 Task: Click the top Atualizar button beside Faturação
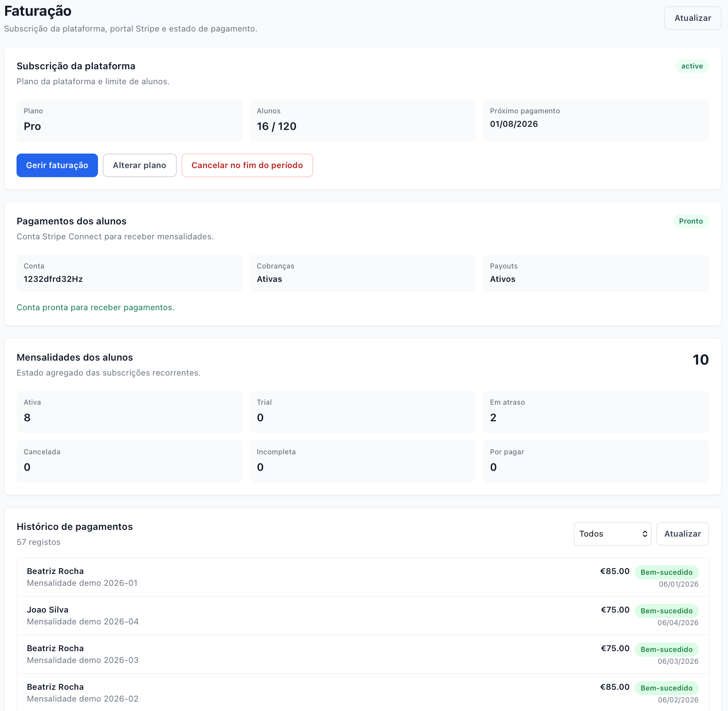pos(693,18)
